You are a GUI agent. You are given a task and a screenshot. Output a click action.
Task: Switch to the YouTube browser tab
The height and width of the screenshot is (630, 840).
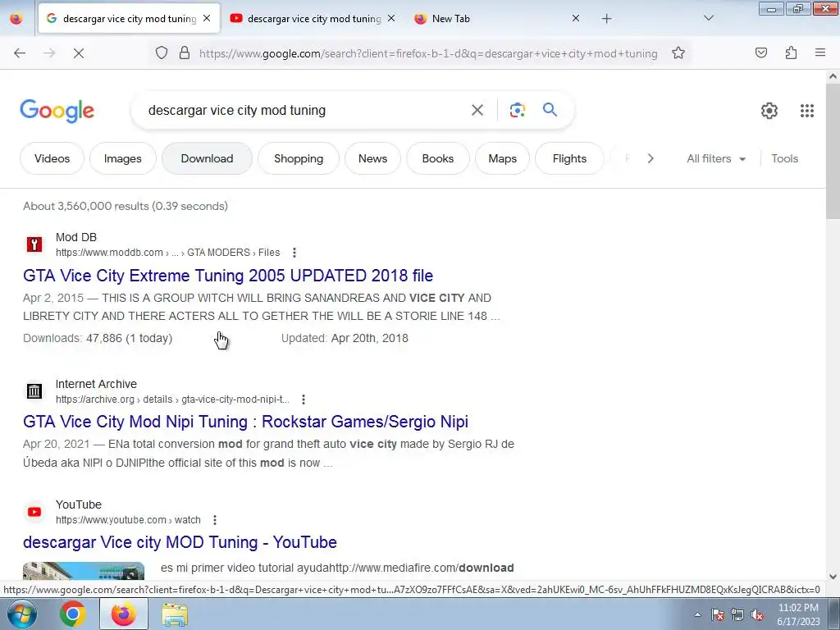click(313, 19)
